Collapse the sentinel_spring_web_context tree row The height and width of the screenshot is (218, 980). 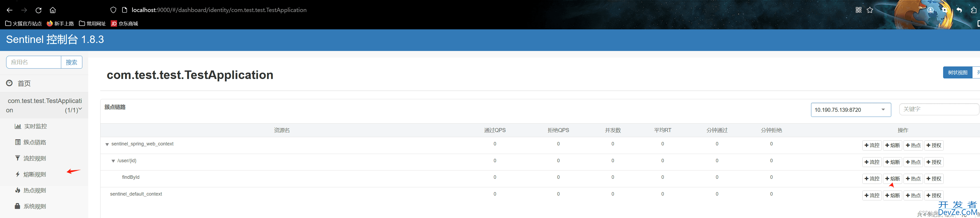pos(107,144)
